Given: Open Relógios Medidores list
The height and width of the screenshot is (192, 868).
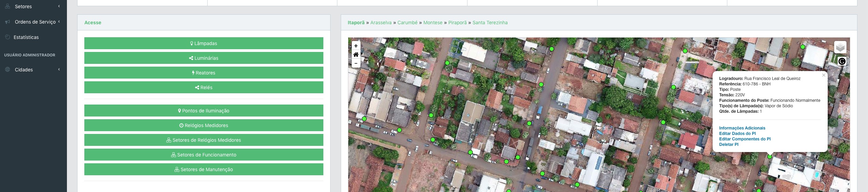Looking at the screenshot, I should [204, 125].
